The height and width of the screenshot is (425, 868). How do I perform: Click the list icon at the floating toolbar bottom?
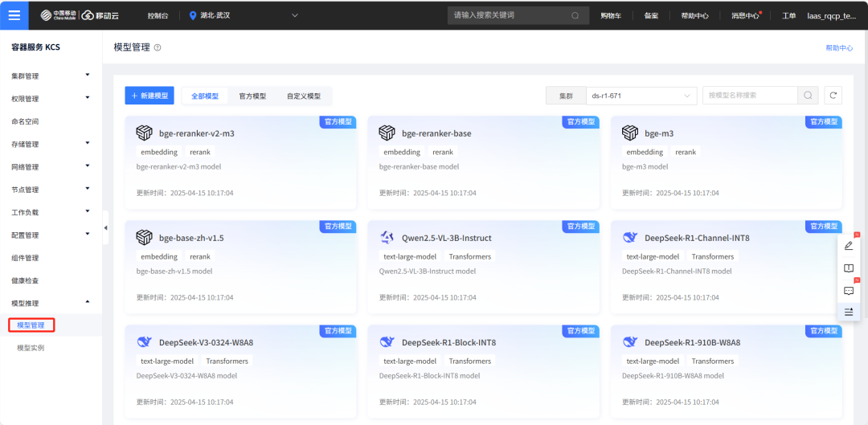coord(849,312)
